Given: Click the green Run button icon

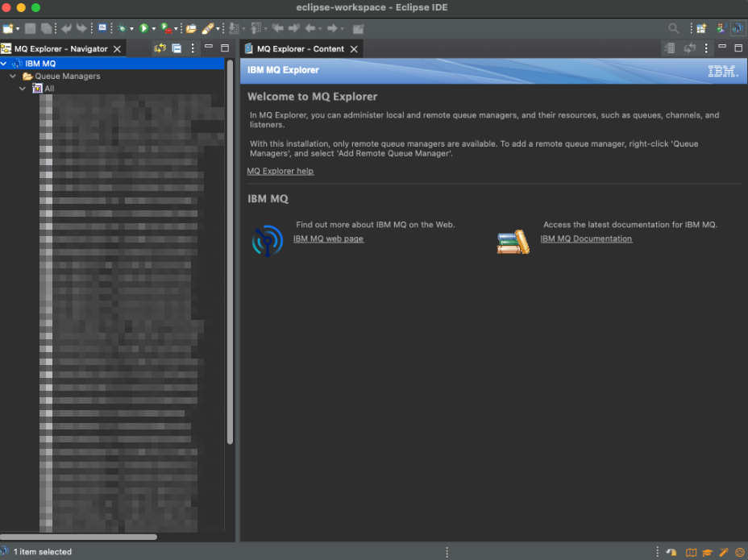Looking at the screenshot, I should [143, 29].
